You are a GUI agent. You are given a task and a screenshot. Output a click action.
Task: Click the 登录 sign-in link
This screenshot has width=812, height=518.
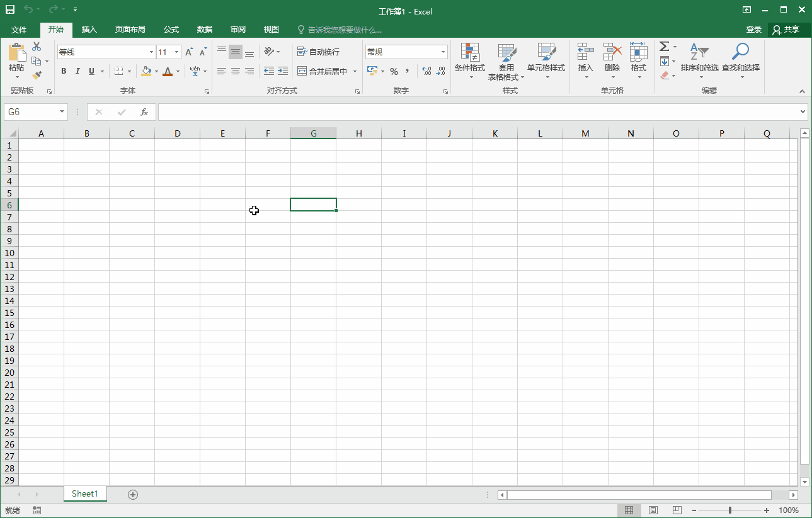(755, 29)
